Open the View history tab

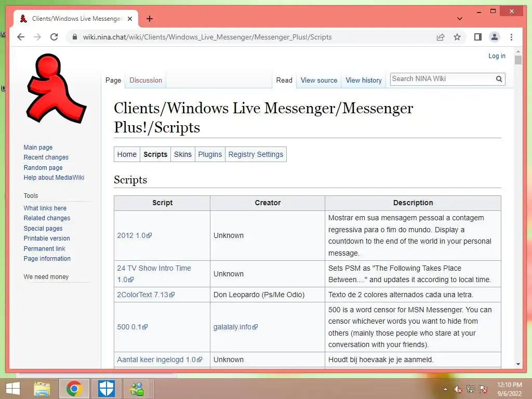[363, 81]
